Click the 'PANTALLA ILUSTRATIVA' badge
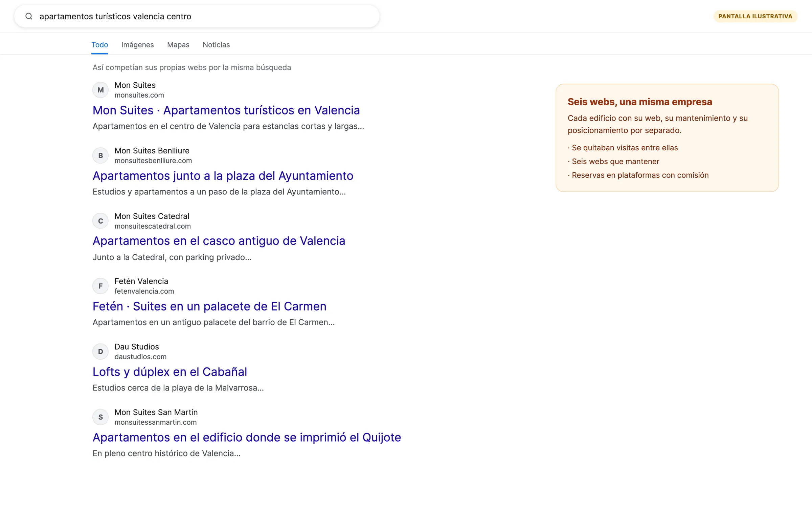Screen dimensions: 812x508 [755, 16]
